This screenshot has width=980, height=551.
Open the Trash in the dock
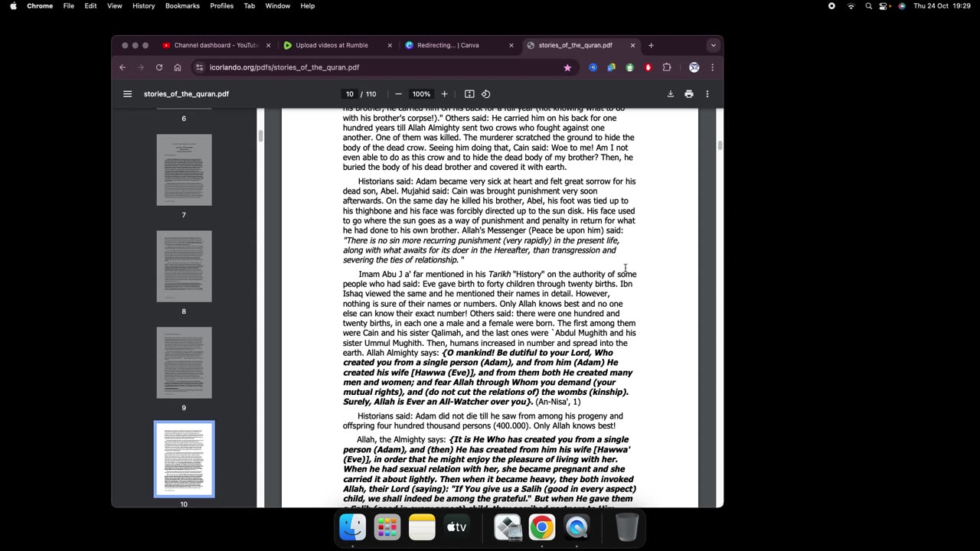coord(626,527)
